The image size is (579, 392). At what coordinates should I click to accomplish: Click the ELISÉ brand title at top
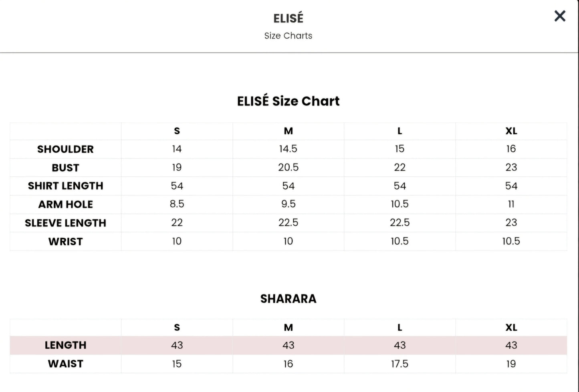(x=288, y=18)
